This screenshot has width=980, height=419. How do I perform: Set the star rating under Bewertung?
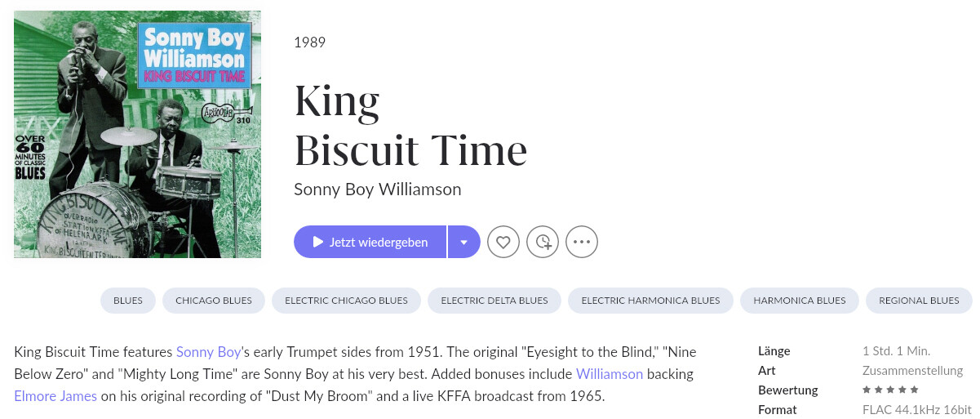coord(890,390)
